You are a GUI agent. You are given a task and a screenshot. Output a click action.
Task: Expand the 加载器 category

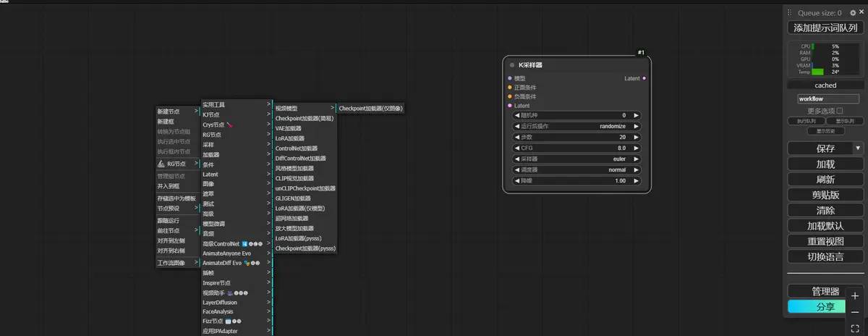[x=236, y=154]
